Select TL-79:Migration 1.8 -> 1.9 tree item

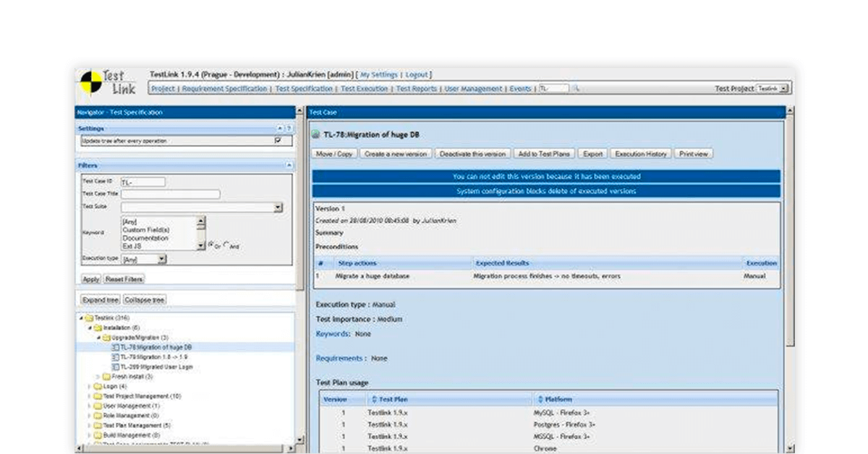click(x=155, y=357)
